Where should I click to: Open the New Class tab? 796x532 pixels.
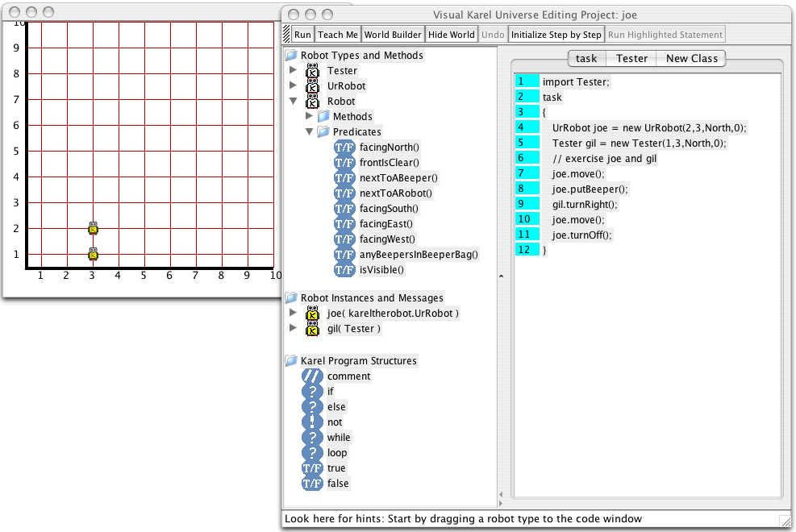pyautogui.click(x=691, y=58)
